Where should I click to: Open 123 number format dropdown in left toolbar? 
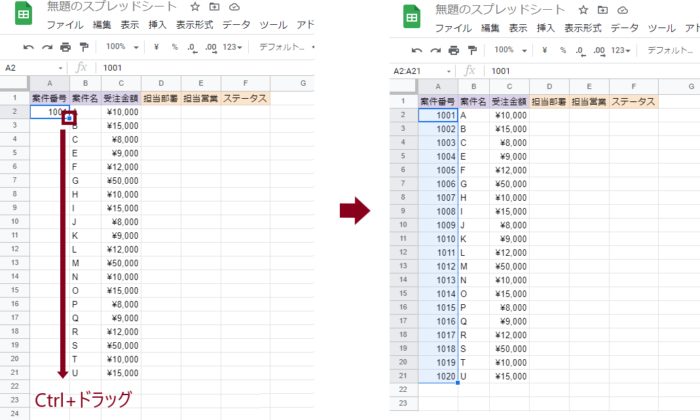[x=233, y=47]
